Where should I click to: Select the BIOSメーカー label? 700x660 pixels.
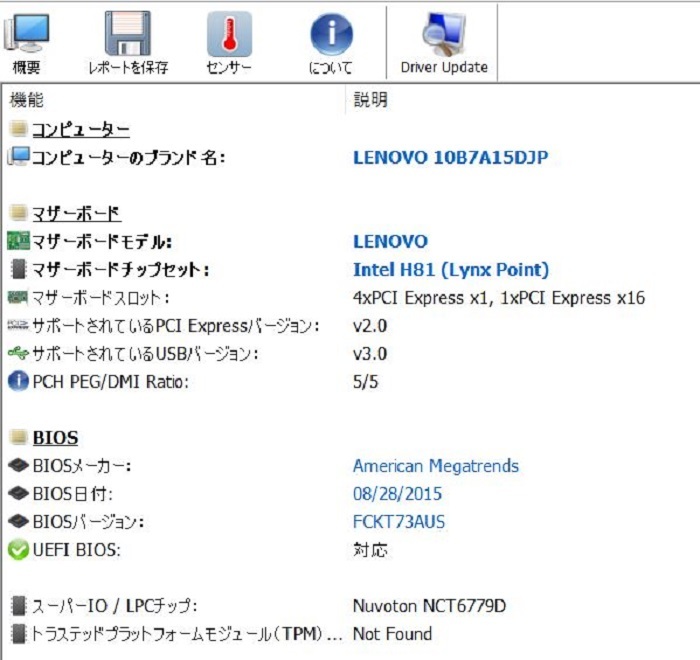pyautogui.click(x=82, y=466)
